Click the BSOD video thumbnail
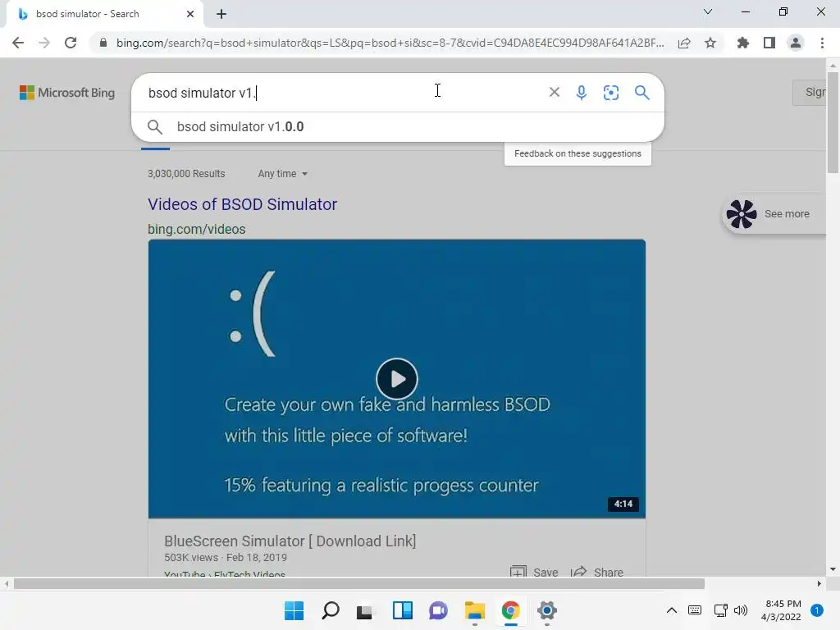Image resolution: width=840 pixels, height=630 pixels. click(x=397, y=379)
